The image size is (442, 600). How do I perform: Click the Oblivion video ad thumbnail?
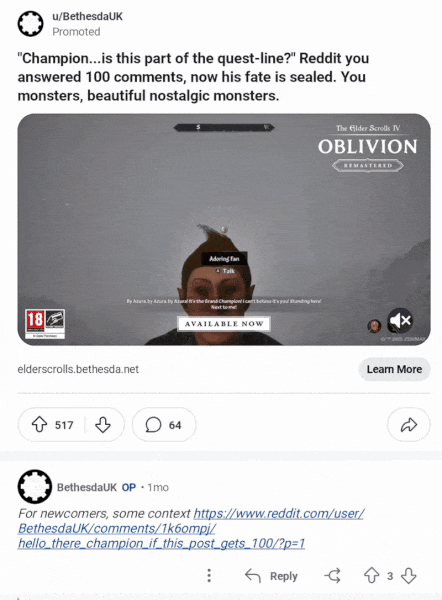point(224,229)
